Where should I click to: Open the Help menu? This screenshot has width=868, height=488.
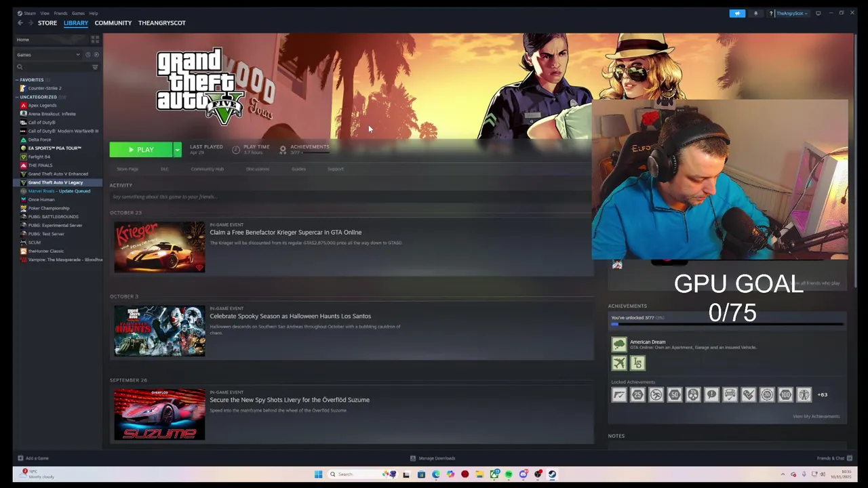coord(94,14)
